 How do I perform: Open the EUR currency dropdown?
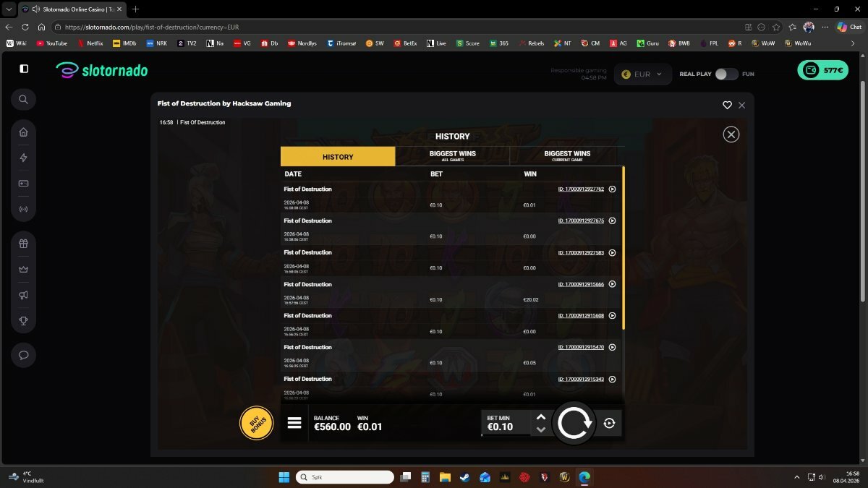coord(642,74)
